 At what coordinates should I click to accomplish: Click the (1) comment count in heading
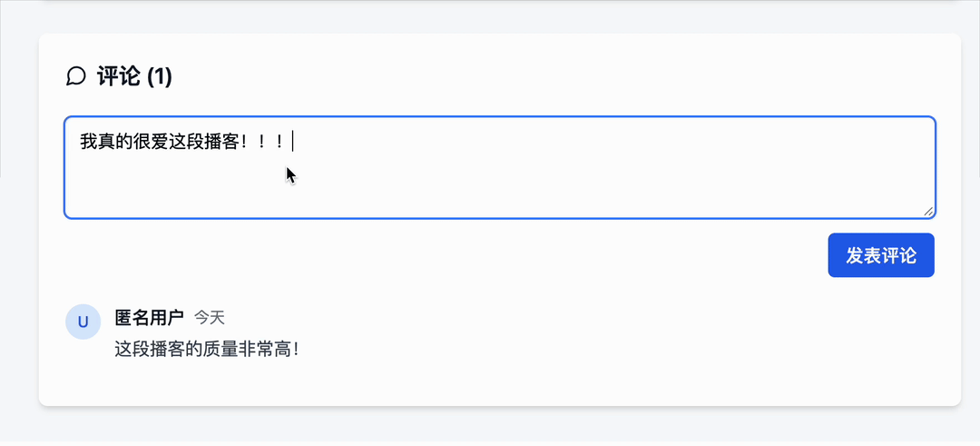point(159,77)
